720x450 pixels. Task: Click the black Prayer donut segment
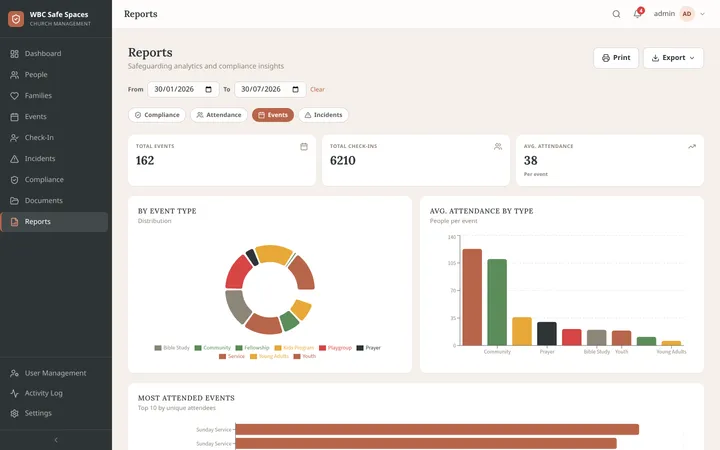[252, 257]
